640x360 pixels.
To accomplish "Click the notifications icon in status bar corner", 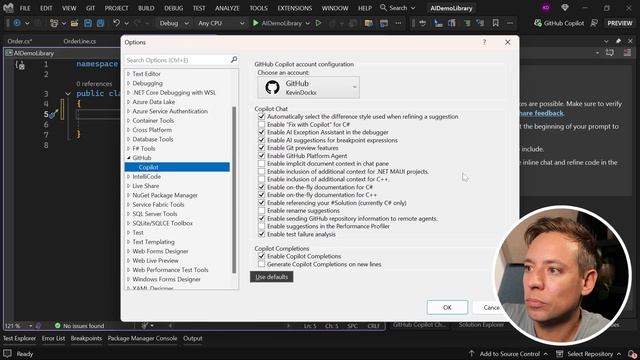I will tap(632, 353).
